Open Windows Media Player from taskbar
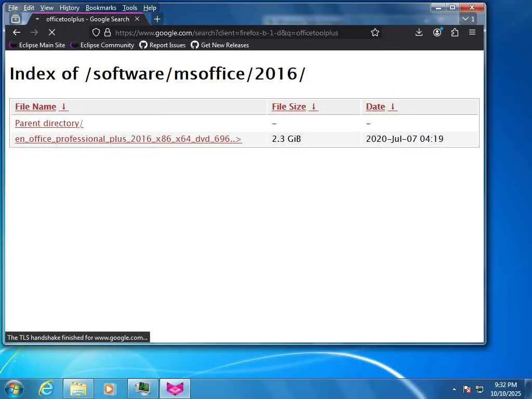 [x=109, y=389]
